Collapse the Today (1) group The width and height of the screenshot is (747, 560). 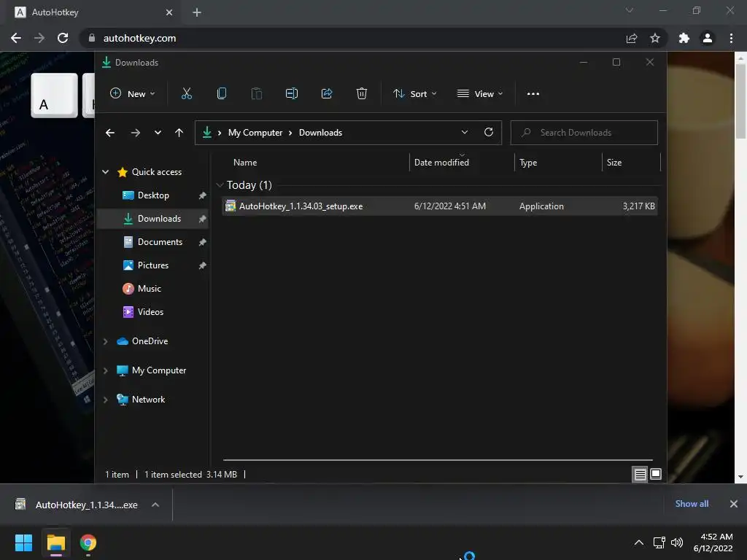click(220, 184)
